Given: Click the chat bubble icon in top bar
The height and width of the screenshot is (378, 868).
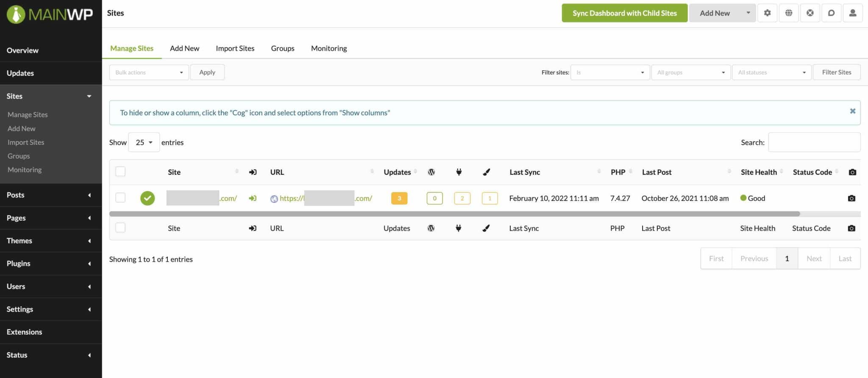Looking at the screenshot, I should tap(831, 13).
